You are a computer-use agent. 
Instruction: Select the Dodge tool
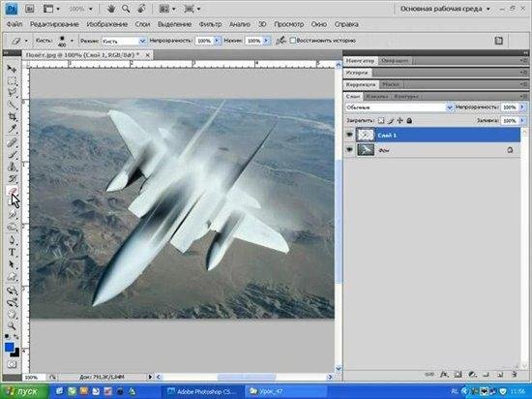tap(12, 228)
